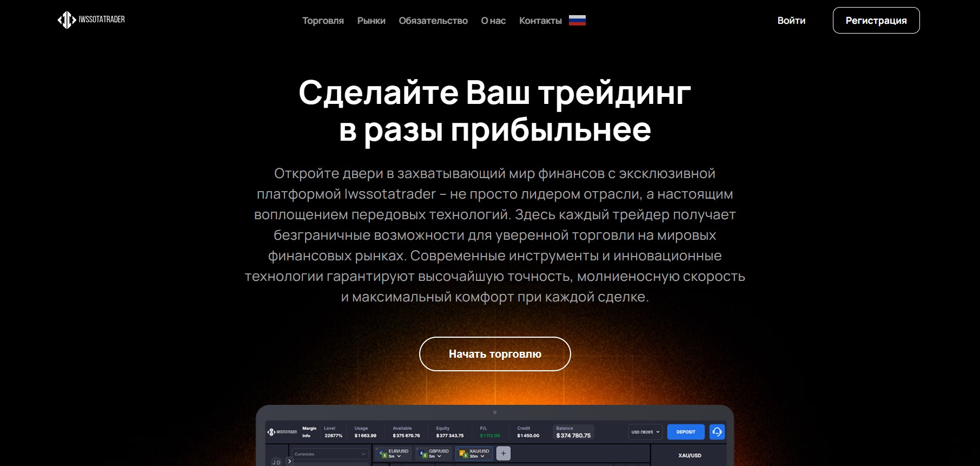The height and width of the screenshot is (466, 980).
Task: Open the Russian flag language selector
Action: pyautogui.click(x=577, y=21)
